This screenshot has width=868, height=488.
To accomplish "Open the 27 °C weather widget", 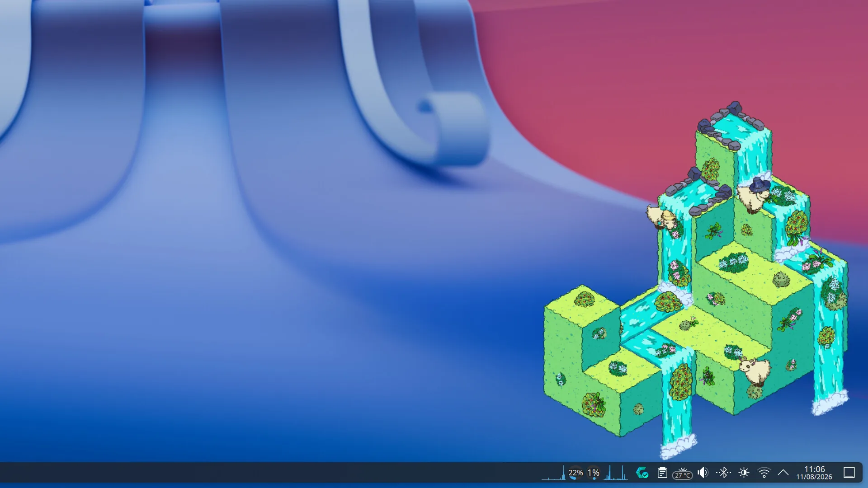I will click(683, 473).
